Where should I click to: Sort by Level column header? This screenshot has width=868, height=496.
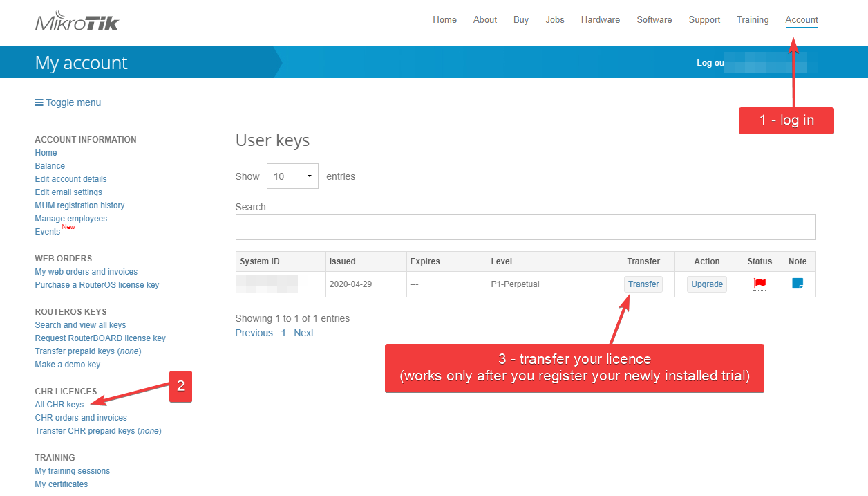point(549,261)
